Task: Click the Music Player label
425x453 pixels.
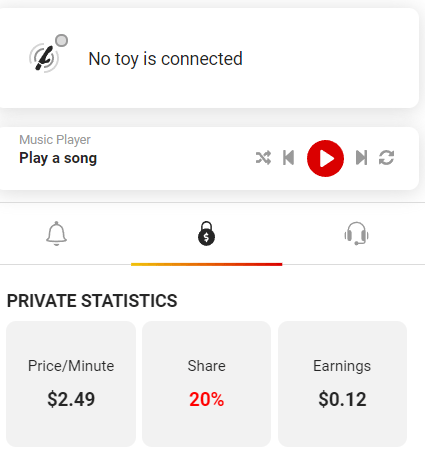Action: (x=55, y=140)
